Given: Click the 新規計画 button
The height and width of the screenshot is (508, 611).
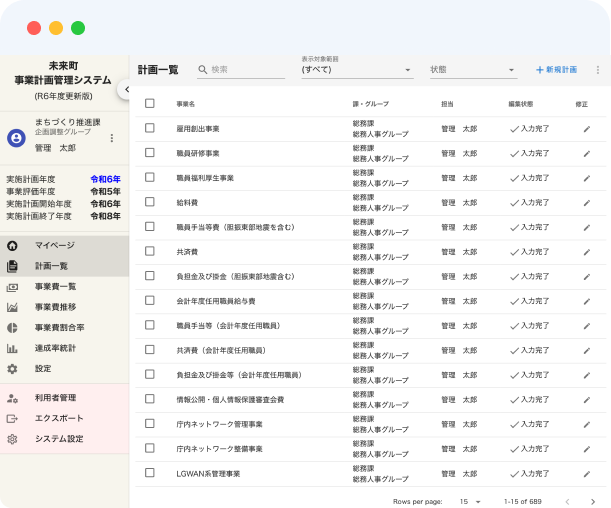Looking at the screenshot, I should pyautogui.click(x=556, y=70).
